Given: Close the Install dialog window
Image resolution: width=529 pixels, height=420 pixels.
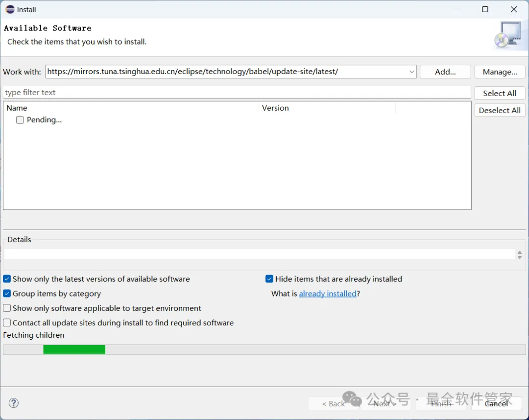Looking at the screenshot, I should [514, 9].
